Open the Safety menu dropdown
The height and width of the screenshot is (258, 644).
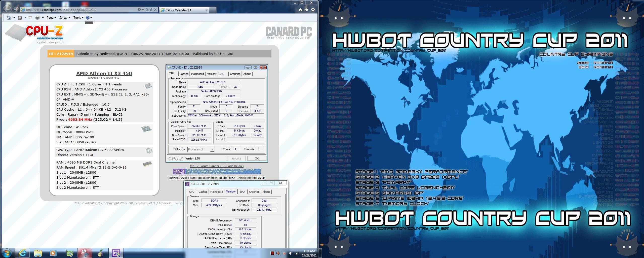tap(65, 18)
